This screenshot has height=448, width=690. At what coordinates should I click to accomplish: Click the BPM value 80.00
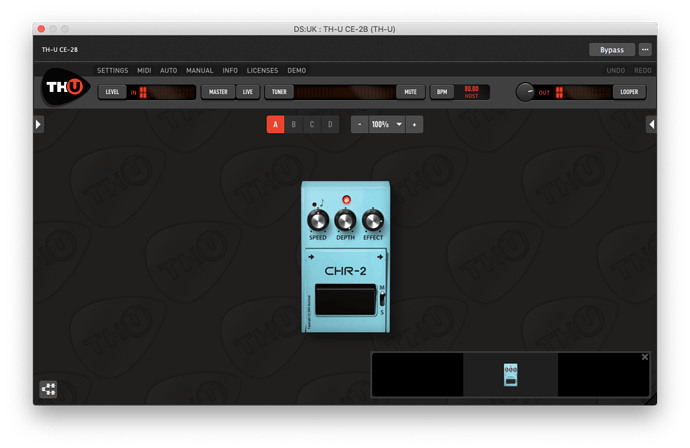[471, 89]
